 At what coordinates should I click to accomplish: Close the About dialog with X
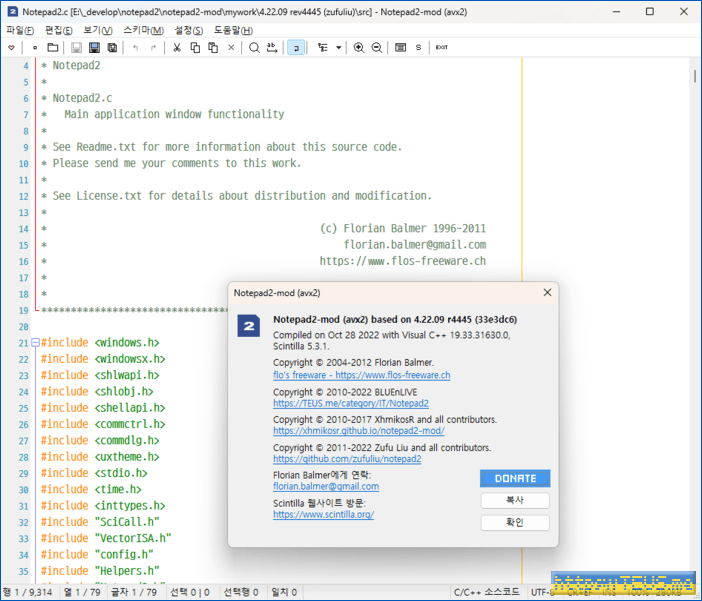(547, 292)
